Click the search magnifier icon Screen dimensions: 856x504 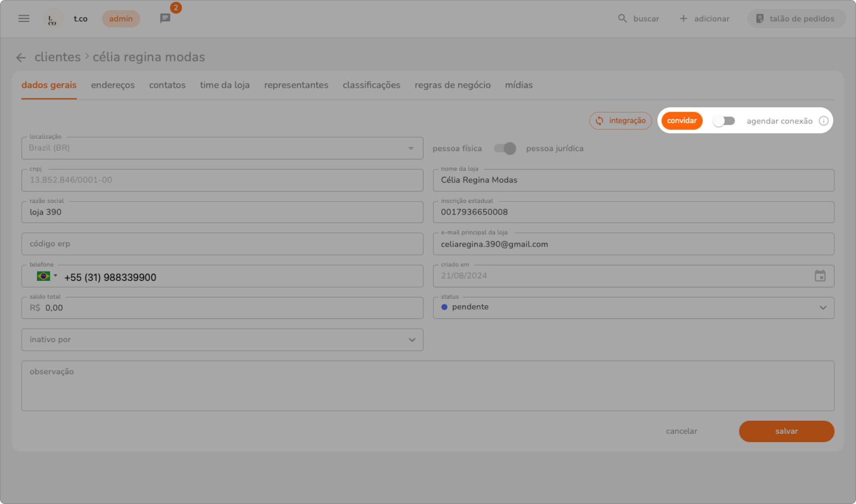[622, 19]
